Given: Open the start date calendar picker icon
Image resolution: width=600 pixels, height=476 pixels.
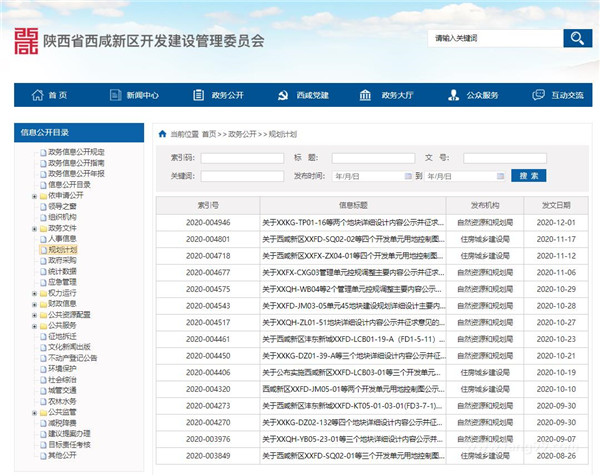Looking at the screenshot, I should point(408,176).
